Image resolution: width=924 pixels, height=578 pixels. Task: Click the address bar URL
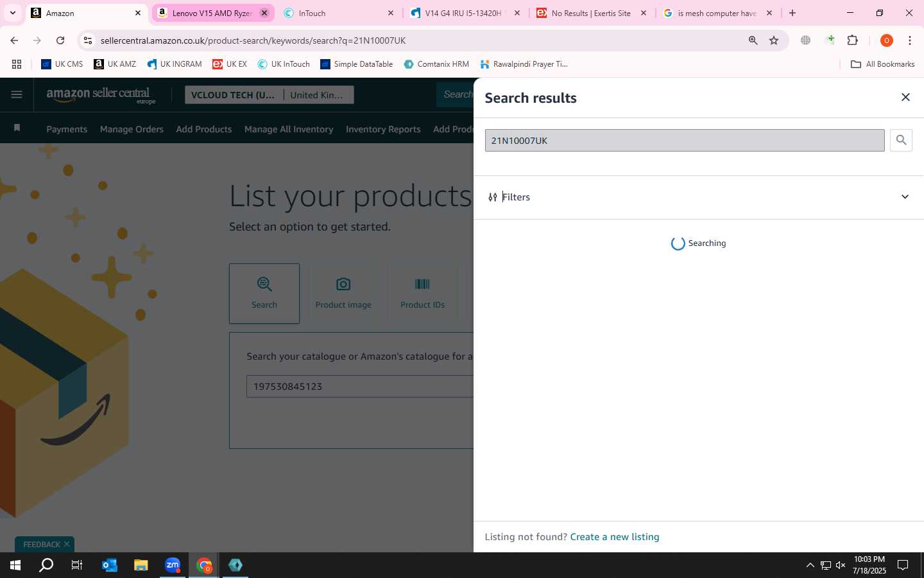click(x=253, y=40)
